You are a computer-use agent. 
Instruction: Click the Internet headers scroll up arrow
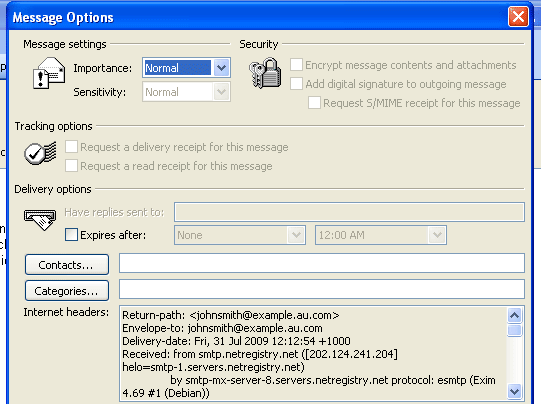[514, 315]
